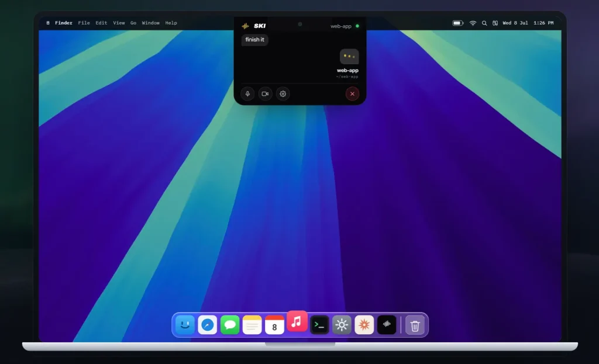
Task: Open Messages from the dock
Action: click(x=230, y=325)
